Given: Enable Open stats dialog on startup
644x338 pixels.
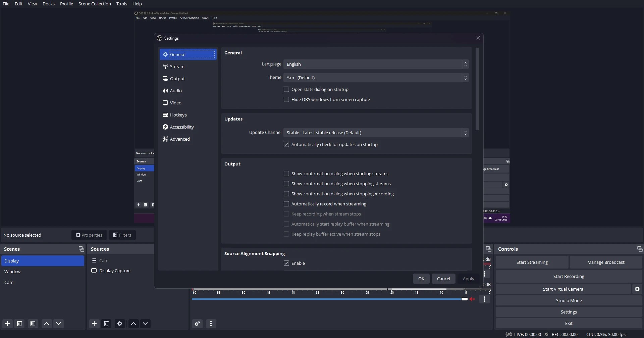Looking at the screenshot, I should point(287,89).
